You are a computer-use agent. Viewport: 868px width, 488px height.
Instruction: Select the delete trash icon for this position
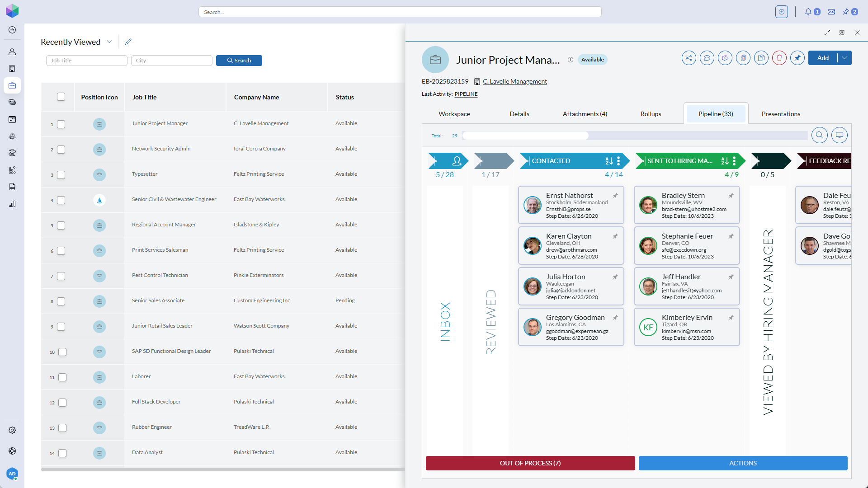[779, 58]
